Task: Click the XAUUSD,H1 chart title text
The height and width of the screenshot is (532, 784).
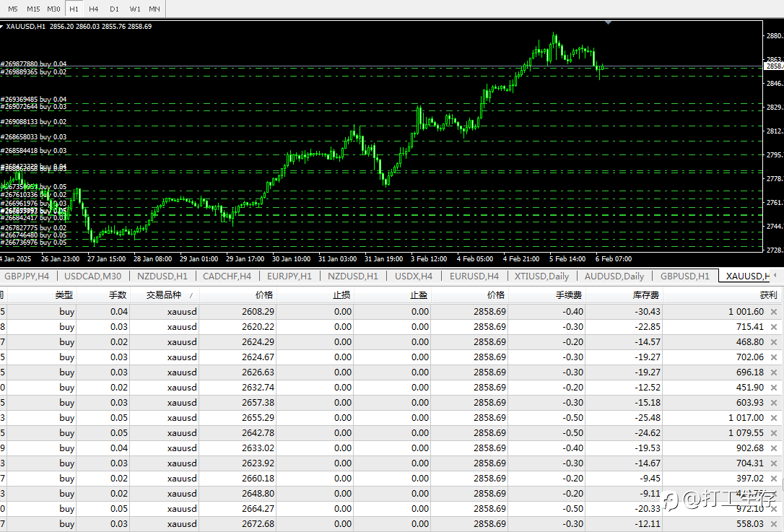Action: tap(26, 27)
